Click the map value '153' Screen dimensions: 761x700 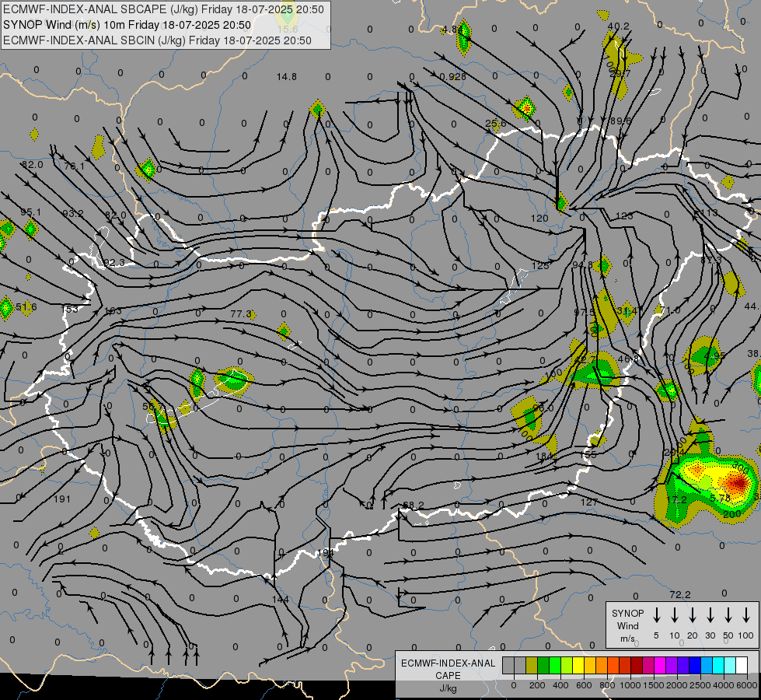click(x=69, y=309)
